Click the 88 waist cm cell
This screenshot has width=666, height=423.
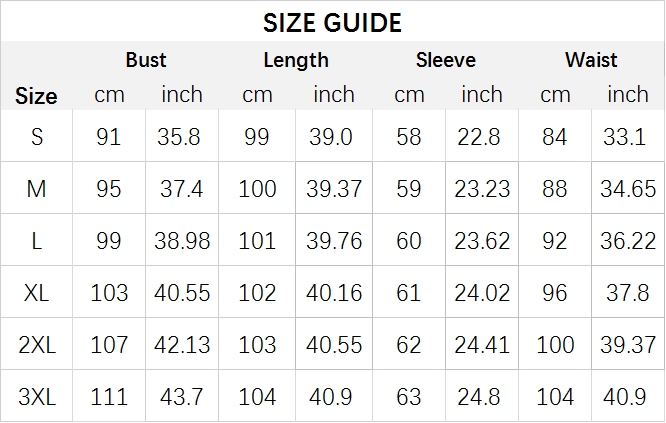pos(554,189)
